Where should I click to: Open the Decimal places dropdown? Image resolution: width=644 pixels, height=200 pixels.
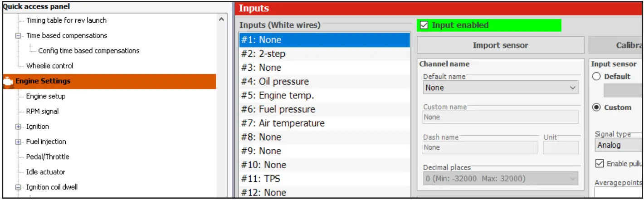coord(501,178)
